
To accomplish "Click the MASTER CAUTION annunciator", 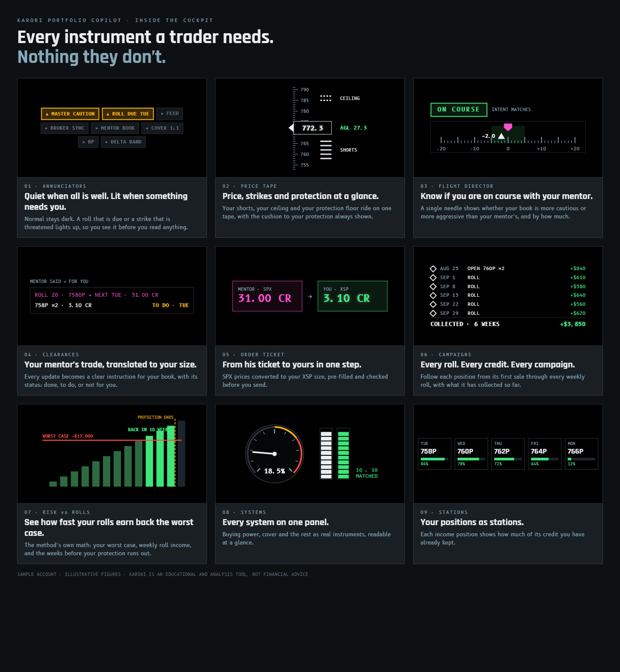I will click(x=70, y=114).
